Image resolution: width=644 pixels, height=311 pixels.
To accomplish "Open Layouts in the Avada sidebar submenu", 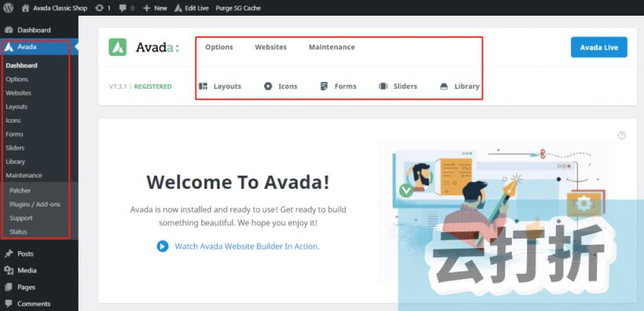I will coord(17,106).
